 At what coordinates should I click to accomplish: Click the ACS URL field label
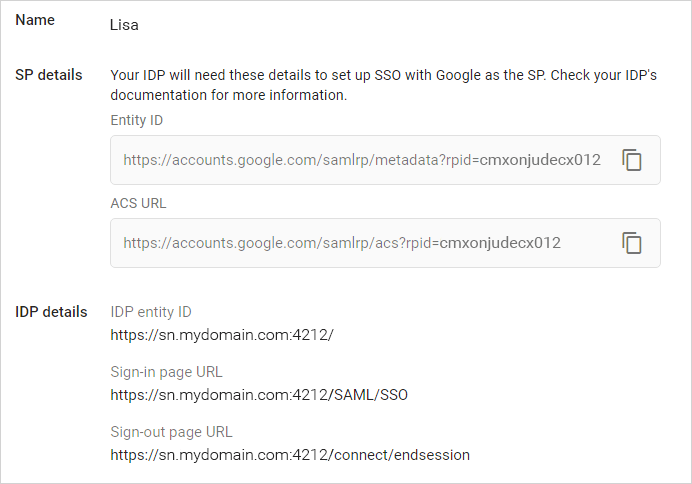(x=138, y=203)
